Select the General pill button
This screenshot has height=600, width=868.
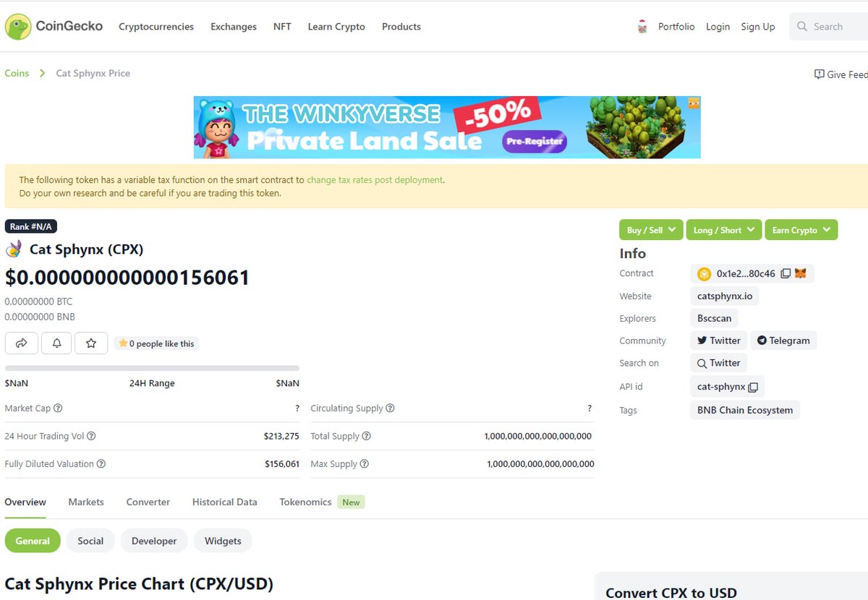(33, 541)
